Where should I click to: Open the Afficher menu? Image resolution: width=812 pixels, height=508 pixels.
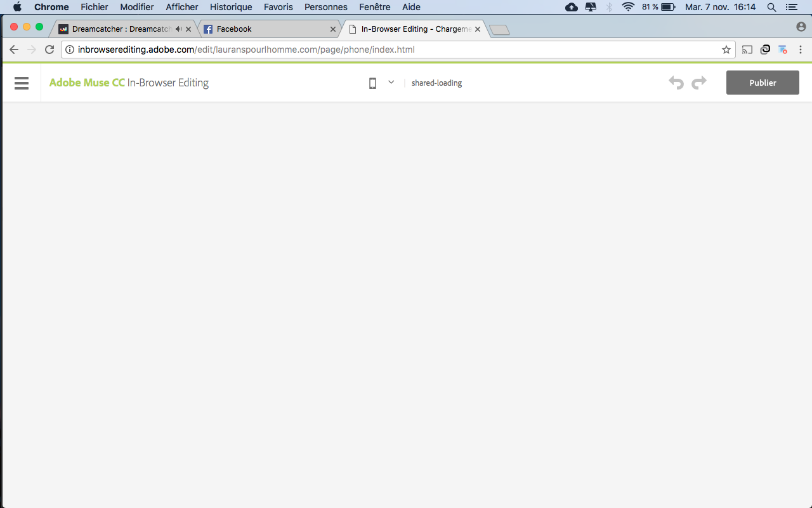tap(182, 7)
